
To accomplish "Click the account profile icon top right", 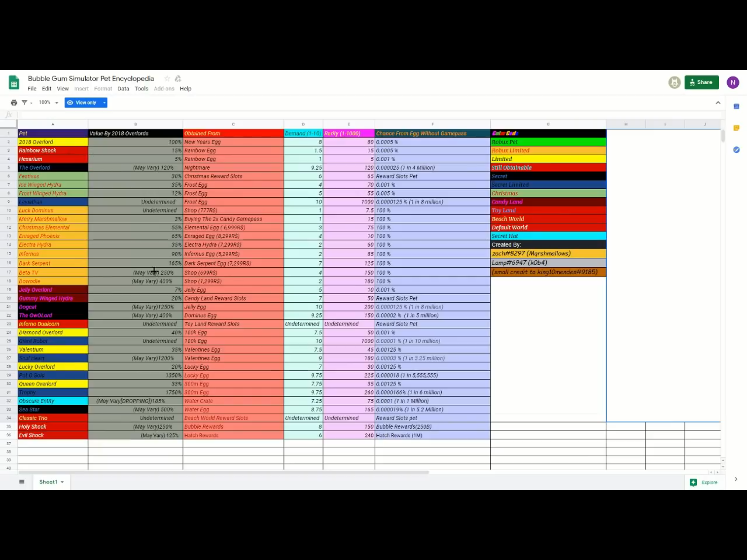I will point(733,82).
